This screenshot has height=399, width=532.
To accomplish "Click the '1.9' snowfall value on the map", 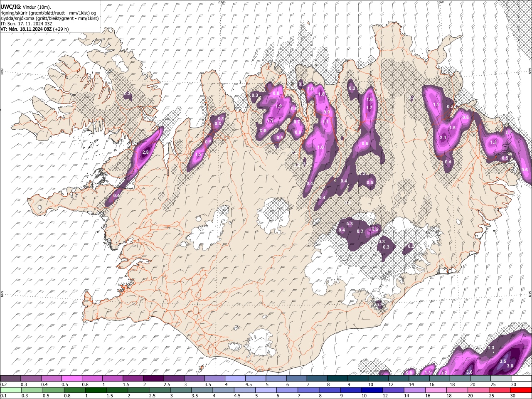I will coord(278,106).
